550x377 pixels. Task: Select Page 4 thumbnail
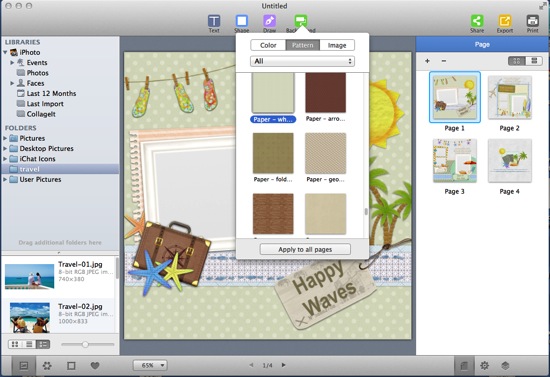510,161
